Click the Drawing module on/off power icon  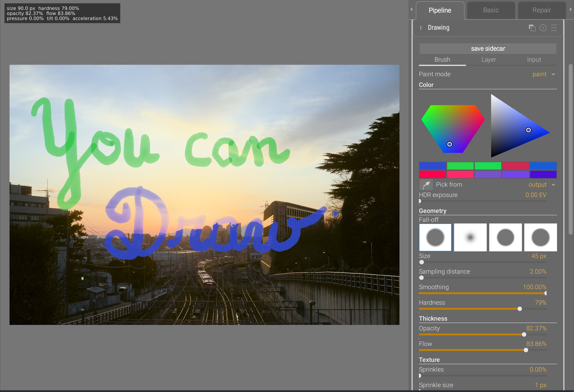pyautogui.click(x=543, y=28)
